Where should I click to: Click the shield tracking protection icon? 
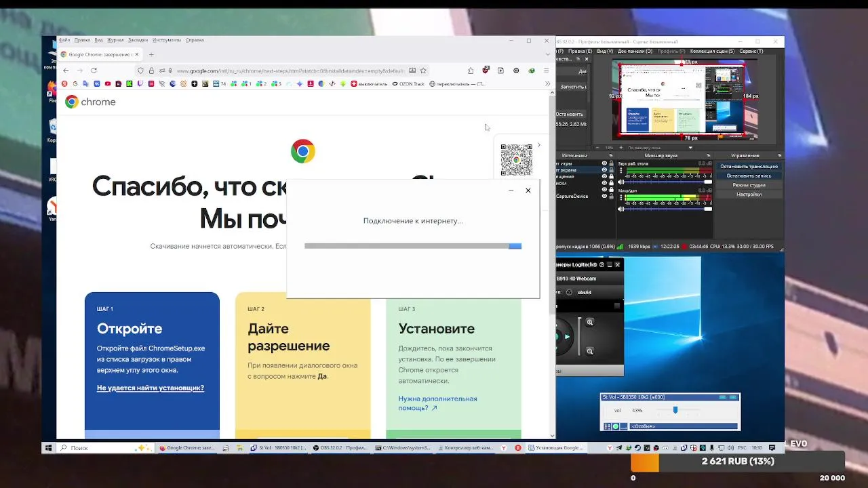pos(140,70)
